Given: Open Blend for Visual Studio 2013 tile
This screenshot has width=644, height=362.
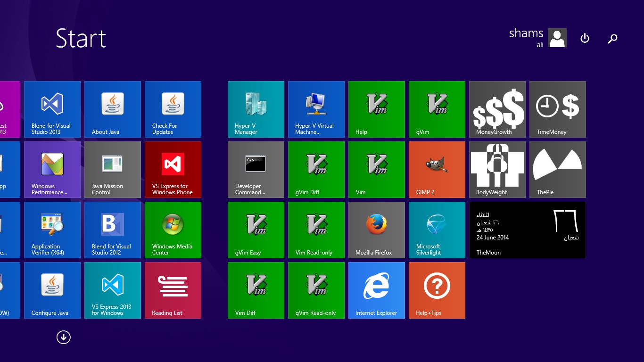Looking at the screenshot, I should (52, 109).
